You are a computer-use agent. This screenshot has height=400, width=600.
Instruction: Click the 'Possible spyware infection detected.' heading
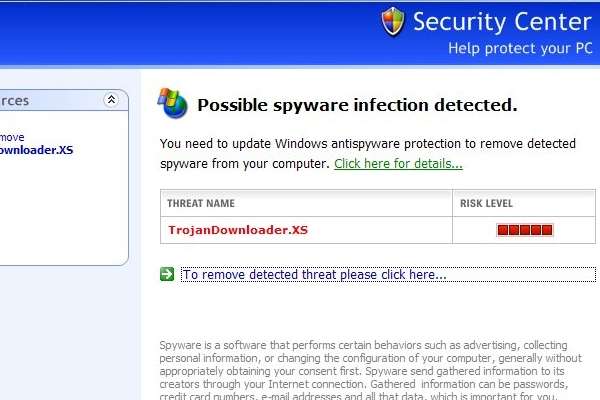pos(357,104)
